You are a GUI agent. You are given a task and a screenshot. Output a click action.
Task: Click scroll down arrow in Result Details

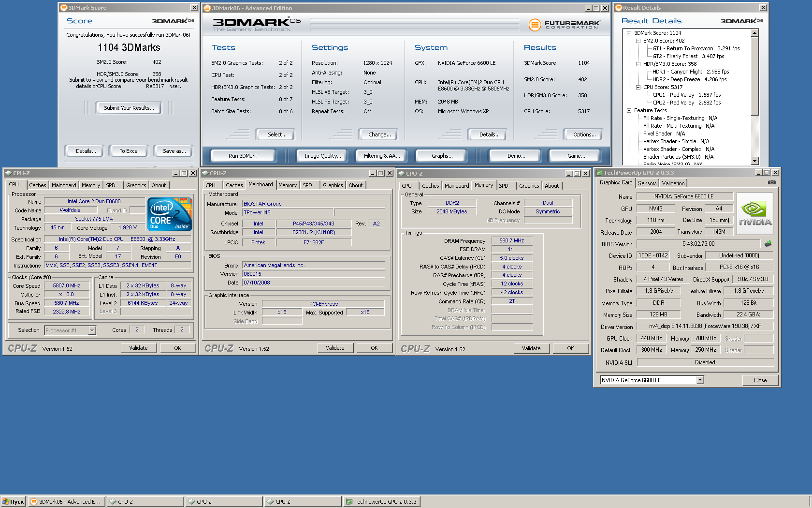pyautogui.click(x=755, y=161)
